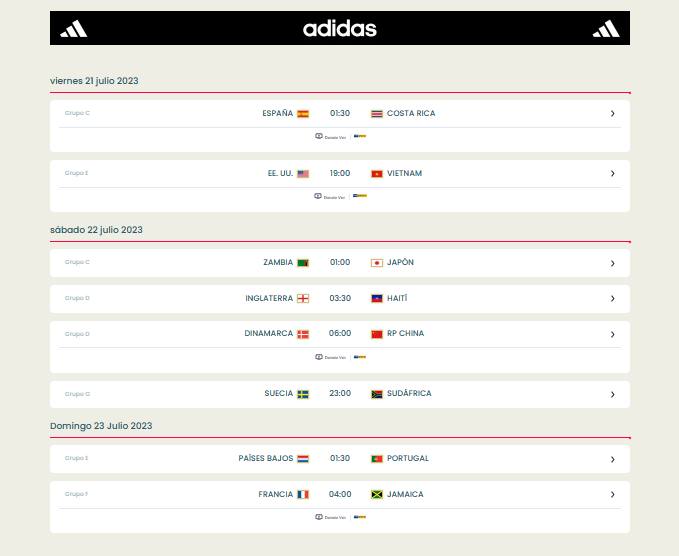Click the broadcaster logo under Dinamarca match

pos(360,357)
